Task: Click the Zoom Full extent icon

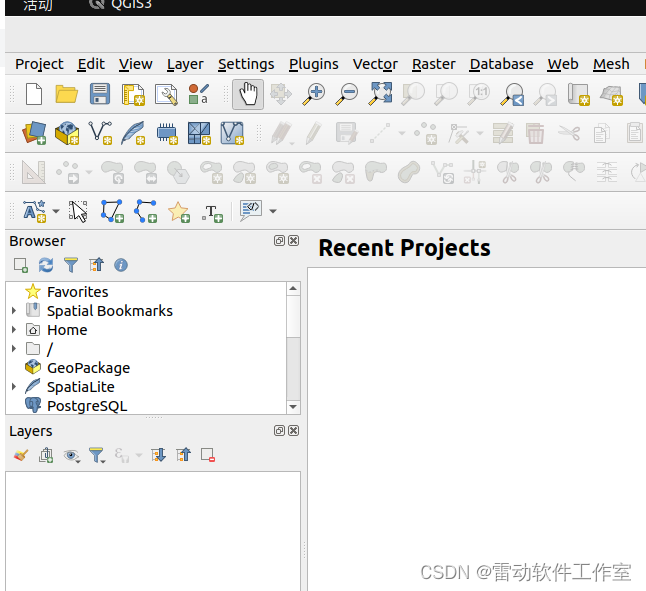Action: tap(380, 94)
